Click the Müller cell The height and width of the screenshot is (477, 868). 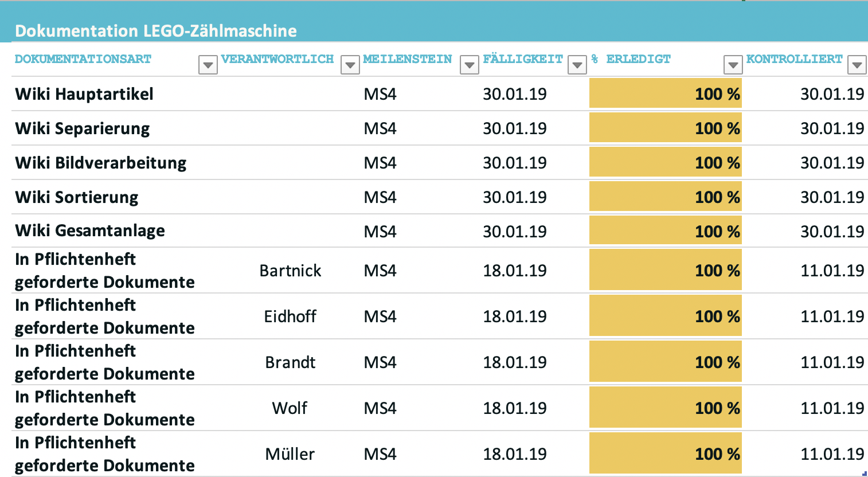290,454
